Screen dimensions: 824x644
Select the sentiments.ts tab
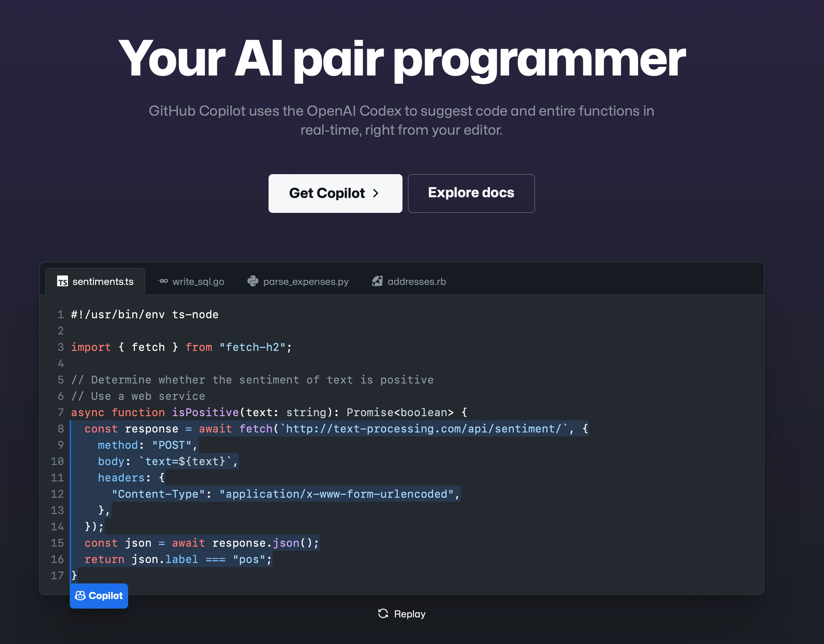95,281
